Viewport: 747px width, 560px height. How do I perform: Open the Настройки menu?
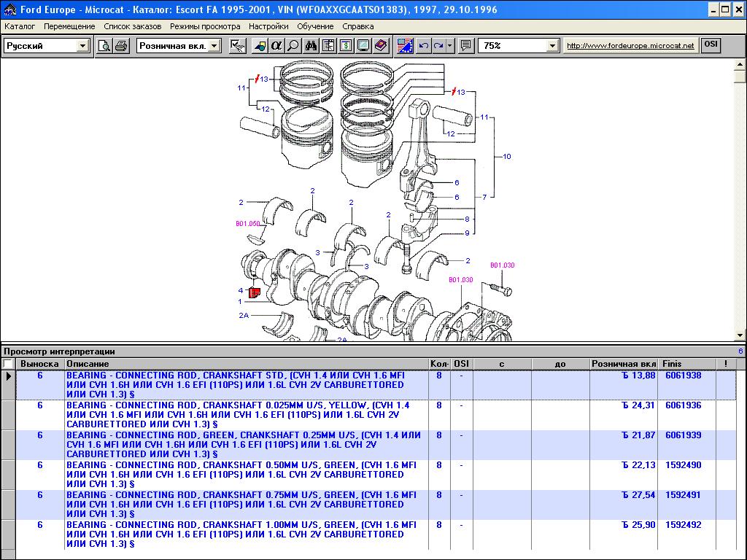click(268, 26)
